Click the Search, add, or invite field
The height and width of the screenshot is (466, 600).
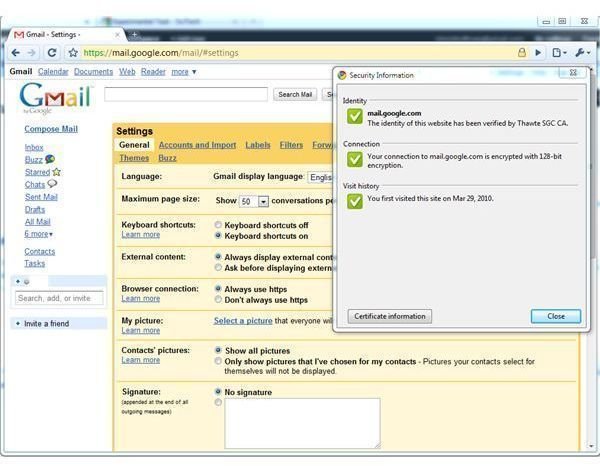pos(59,298)
